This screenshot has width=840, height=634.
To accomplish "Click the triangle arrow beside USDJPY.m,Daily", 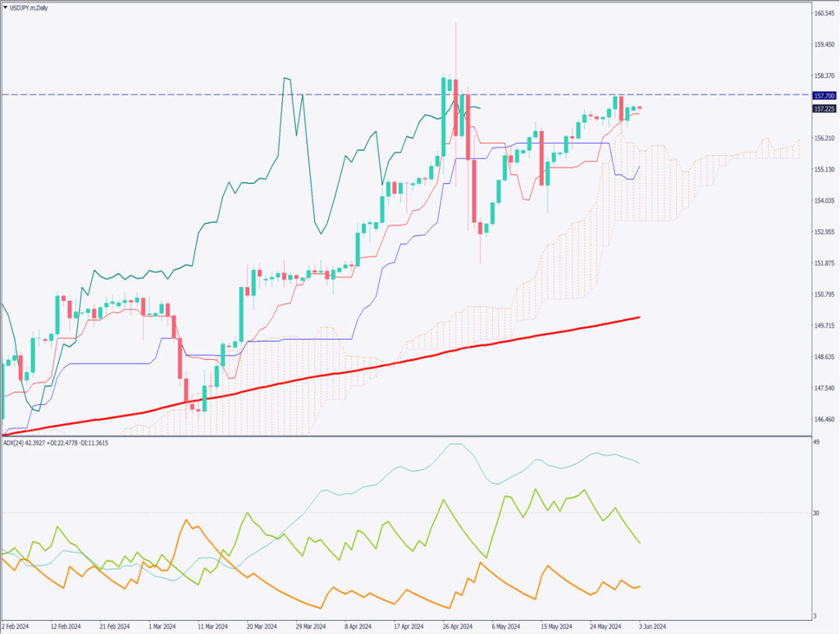I will [6, 7].
